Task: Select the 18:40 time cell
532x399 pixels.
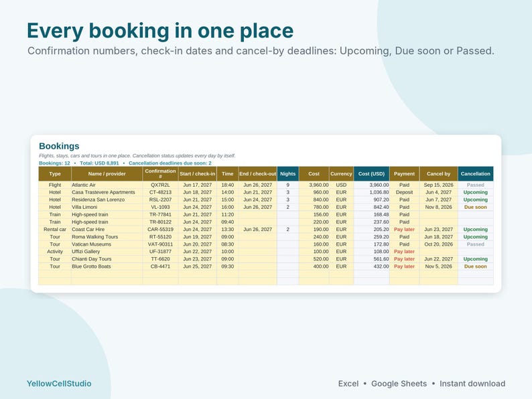Action: [228, 185]
